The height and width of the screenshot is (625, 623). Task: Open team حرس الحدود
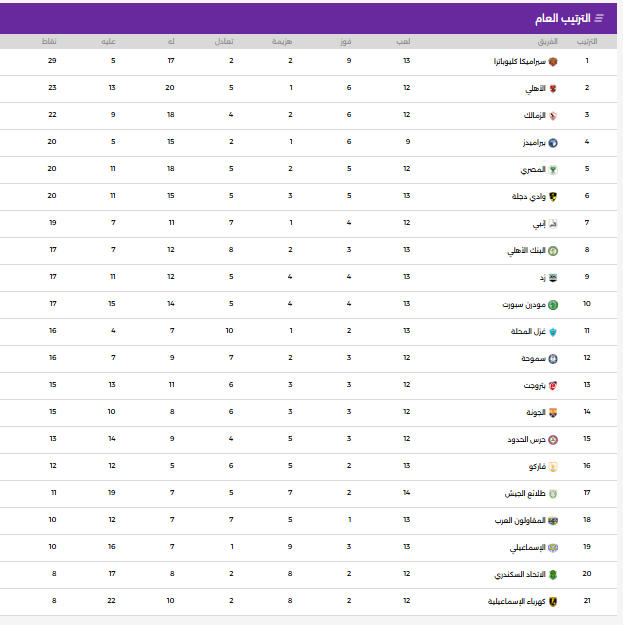(x=527, y=440)
